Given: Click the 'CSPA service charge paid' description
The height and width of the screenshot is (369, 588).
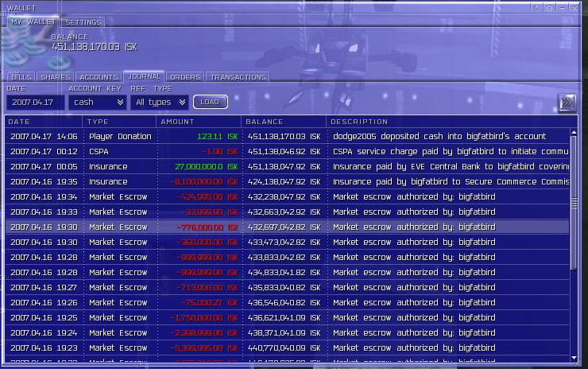Looking at the screenshot, I should point(451,152).
